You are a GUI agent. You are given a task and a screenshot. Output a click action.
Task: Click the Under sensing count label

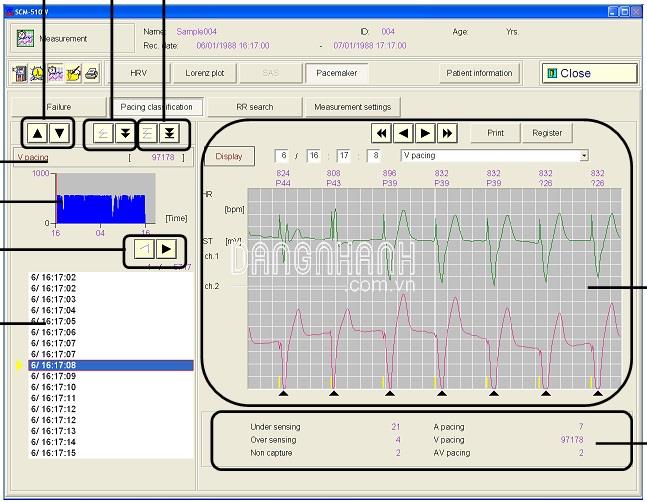pos(275,427)
